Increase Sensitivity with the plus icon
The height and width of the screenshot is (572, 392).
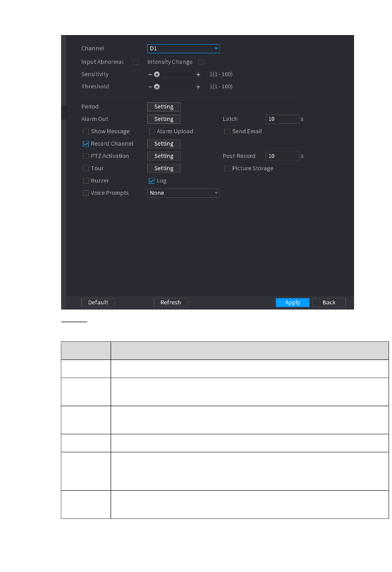198,75
